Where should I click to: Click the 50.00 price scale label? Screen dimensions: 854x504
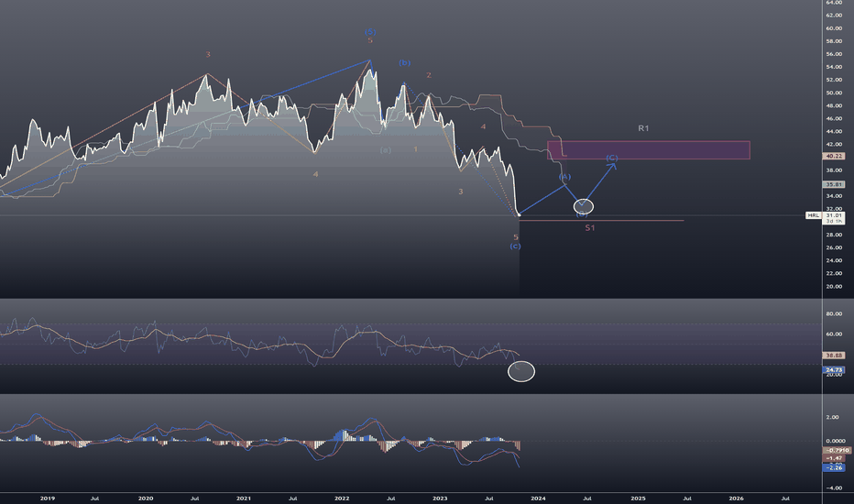point(834,93)
